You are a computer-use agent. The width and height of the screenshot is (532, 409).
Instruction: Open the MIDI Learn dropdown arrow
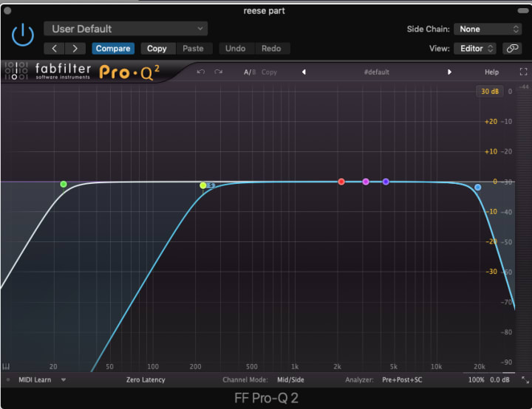tap(64, 379)
